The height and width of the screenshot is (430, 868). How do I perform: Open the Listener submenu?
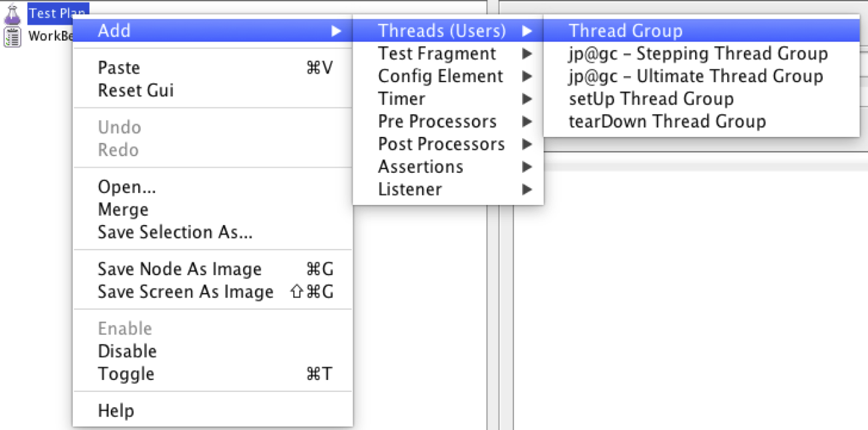(410, 190)
